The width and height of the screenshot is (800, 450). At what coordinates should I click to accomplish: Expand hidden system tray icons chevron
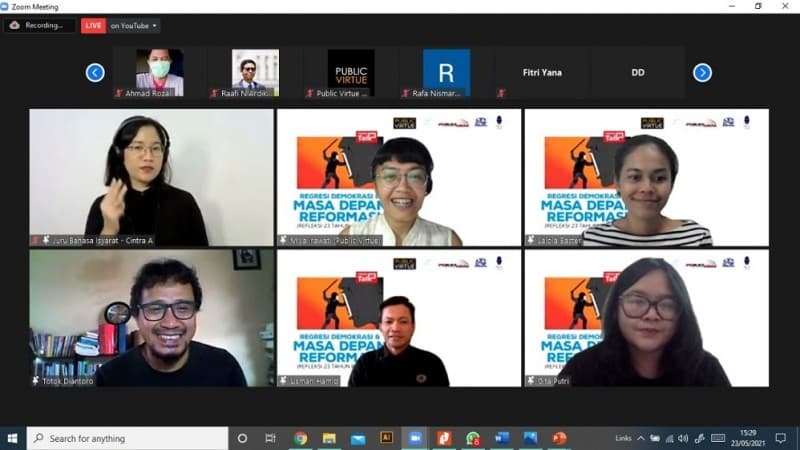tap(641, 438)
